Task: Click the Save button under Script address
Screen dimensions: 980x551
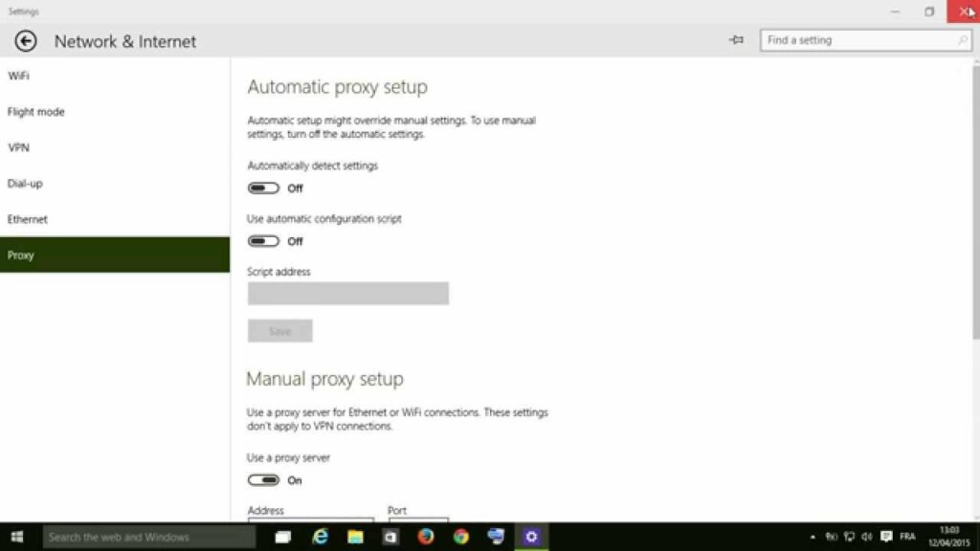Action: 279,330
